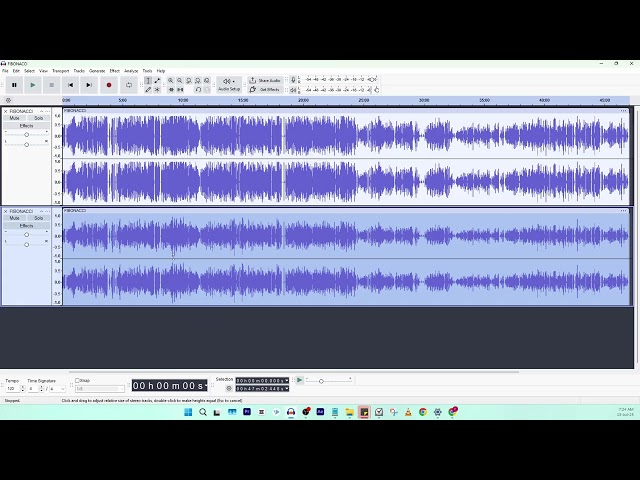
Task: Click the Stop transport button
Action: pyautogui.click(x=51, y=85)
